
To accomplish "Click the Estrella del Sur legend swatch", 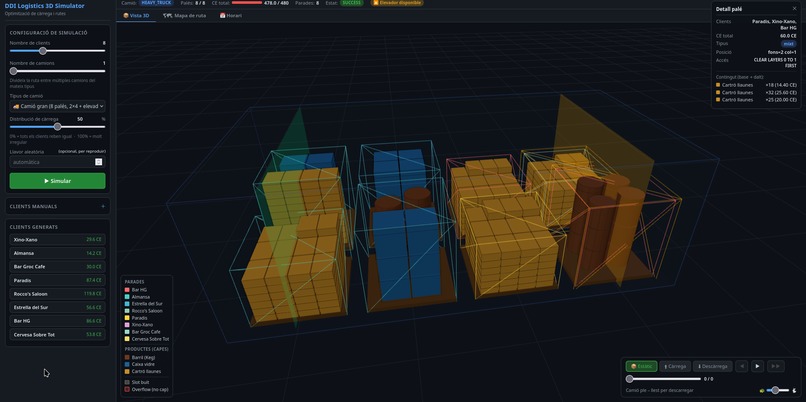I will (127, 304).
